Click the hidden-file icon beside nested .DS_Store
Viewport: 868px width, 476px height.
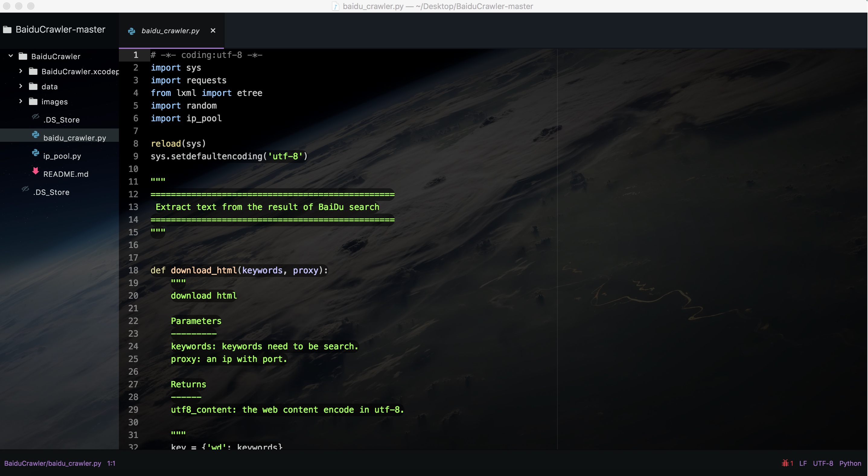35,116
